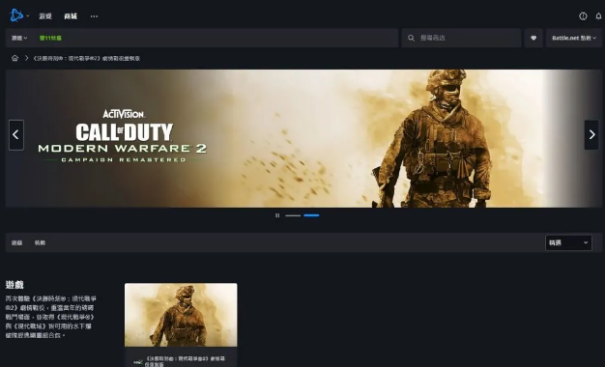605x368 pixels.
Task: Select the active blue slide indicator
Action: 311,215
